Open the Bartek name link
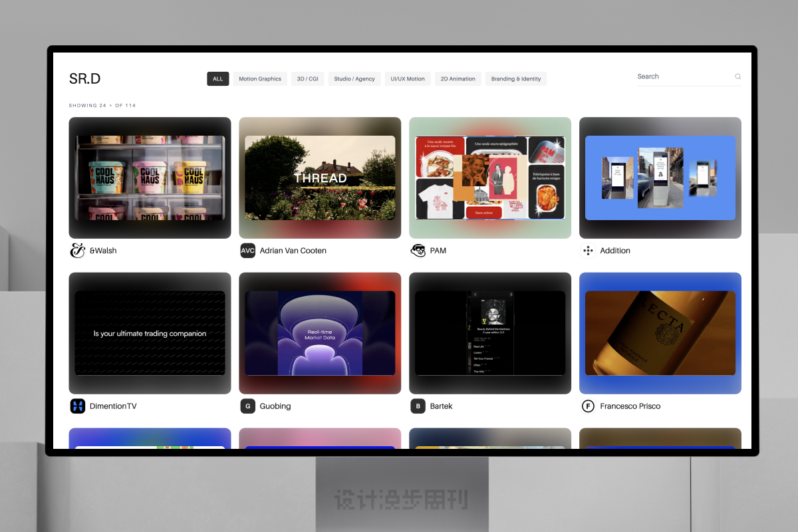 442,406
